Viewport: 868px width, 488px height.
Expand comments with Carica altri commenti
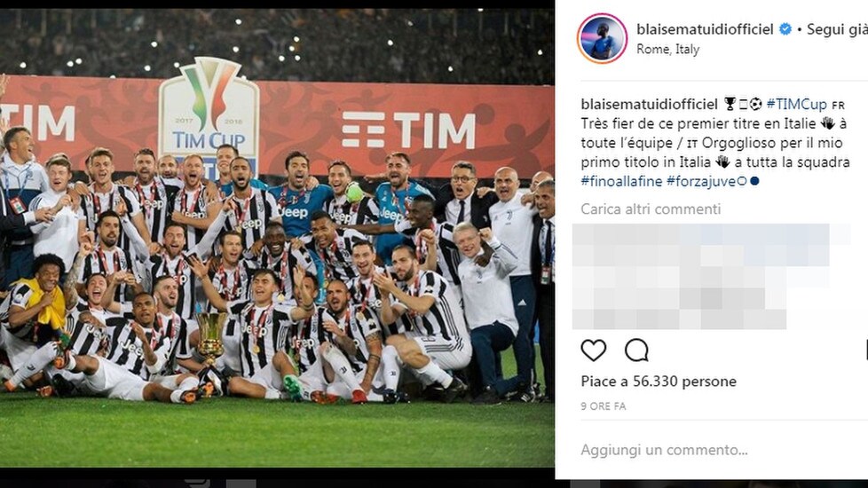651,209
